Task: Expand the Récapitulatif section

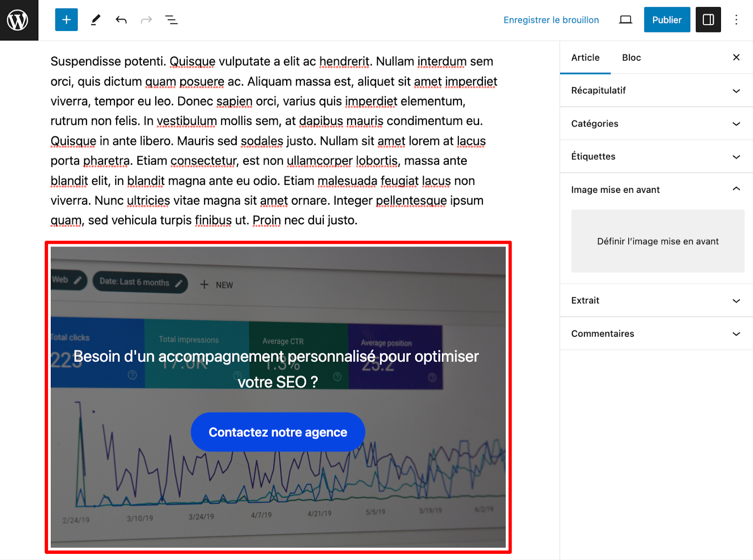Action: pos(656,90)
